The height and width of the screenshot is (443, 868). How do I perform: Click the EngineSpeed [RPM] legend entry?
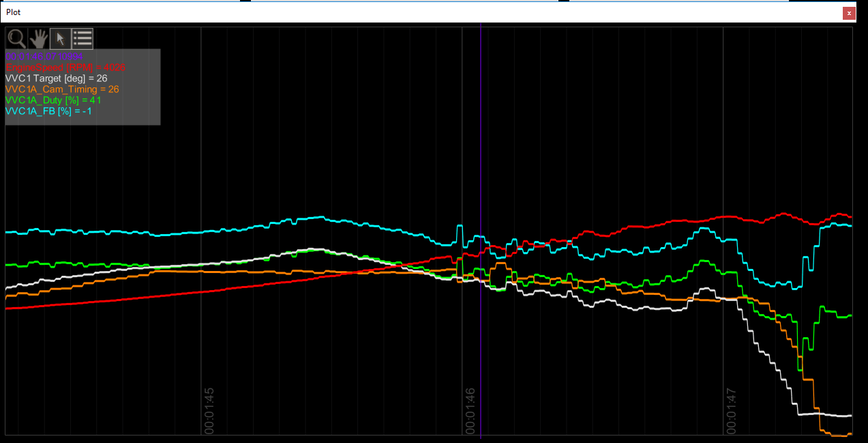coord(65,68)
